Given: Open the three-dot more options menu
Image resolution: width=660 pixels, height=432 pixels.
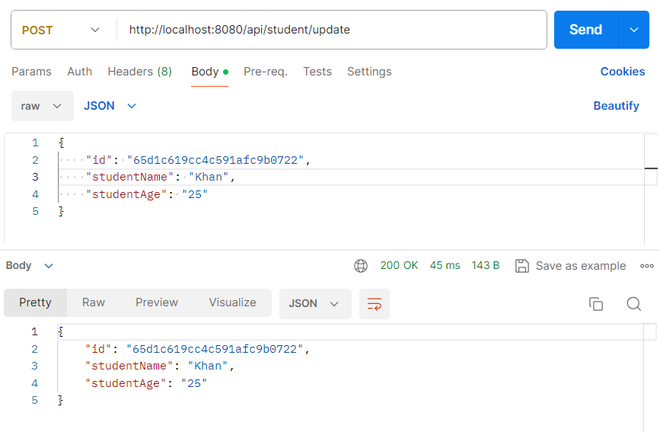Looking at the screenshot, I should [x=646, y=266].
